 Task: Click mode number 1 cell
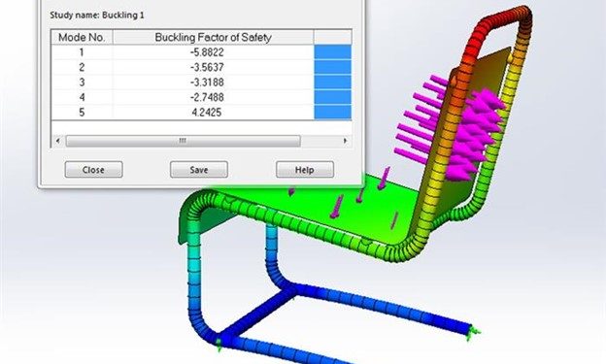(82, 52)
